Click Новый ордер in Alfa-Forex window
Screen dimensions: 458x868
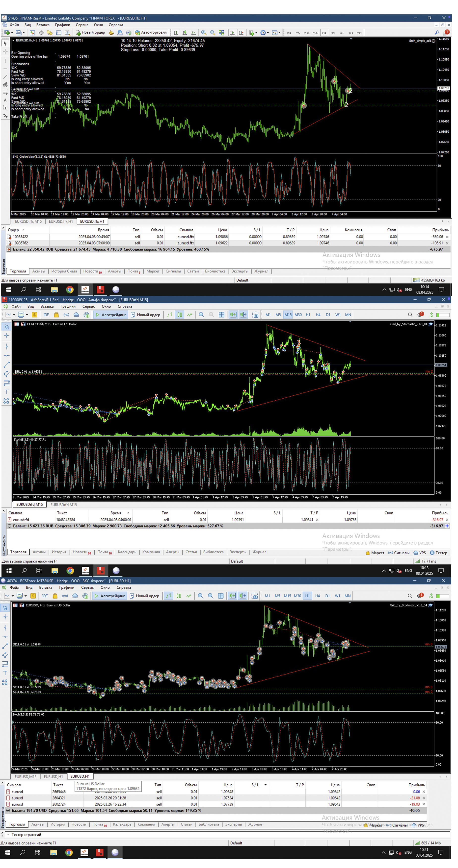(145, 315)
